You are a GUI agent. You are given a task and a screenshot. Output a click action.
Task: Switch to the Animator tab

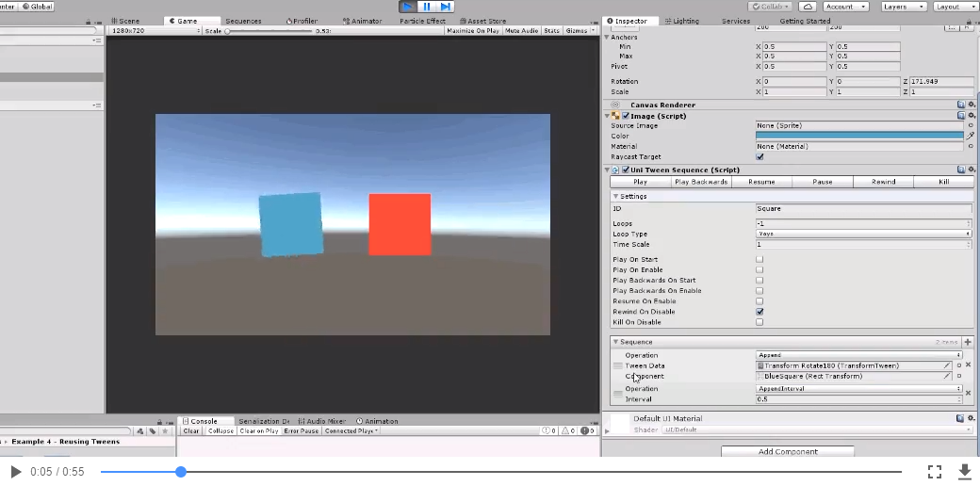[363, 21]
